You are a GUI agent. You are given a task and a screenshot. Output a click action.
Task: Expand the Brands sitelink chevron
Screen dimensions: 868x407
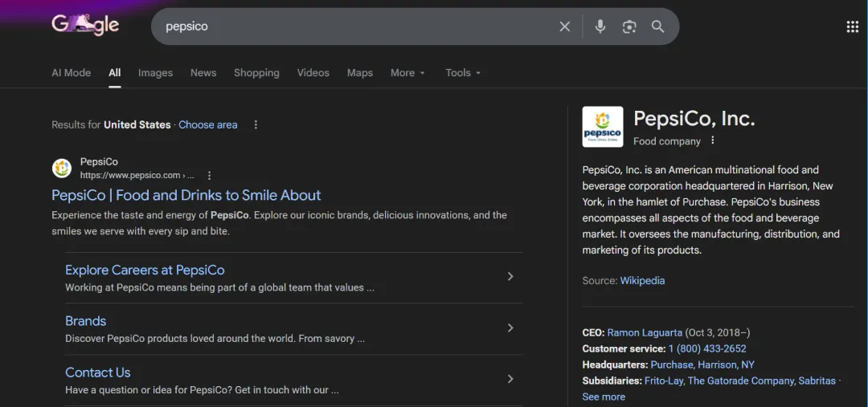pos(510,328)
